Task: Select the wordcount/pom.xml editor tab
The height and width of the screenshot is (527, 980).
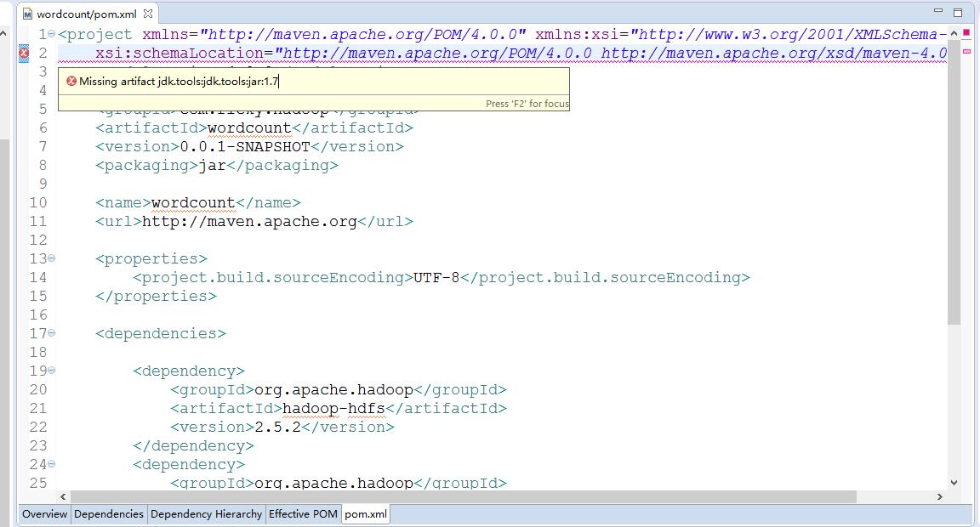Action: coord(86,14)
